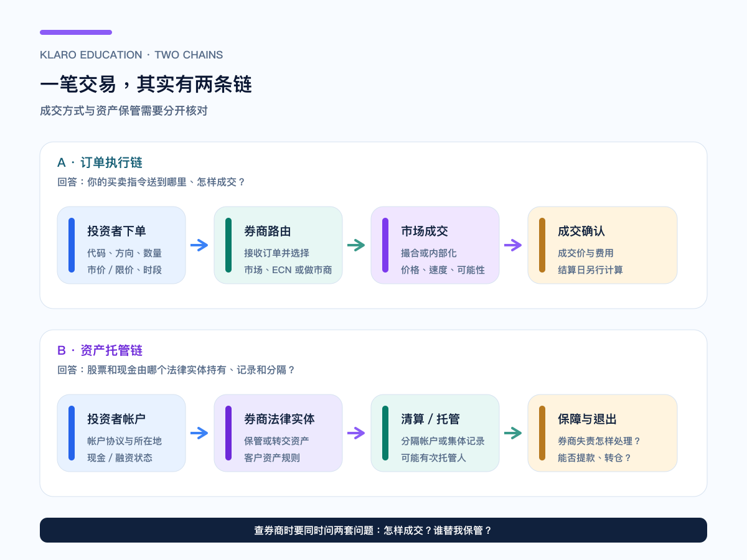This screenshot has height=560, width=747.
Task: Click the 券商路由 card title
Action: coord(268,231)
